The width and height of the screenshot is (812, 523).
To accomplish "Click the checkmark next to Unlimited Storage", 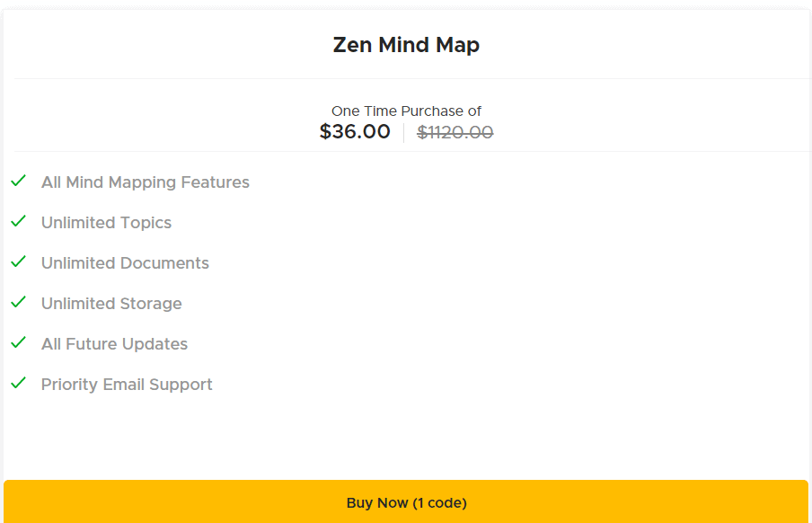I will tap(17, 302).
